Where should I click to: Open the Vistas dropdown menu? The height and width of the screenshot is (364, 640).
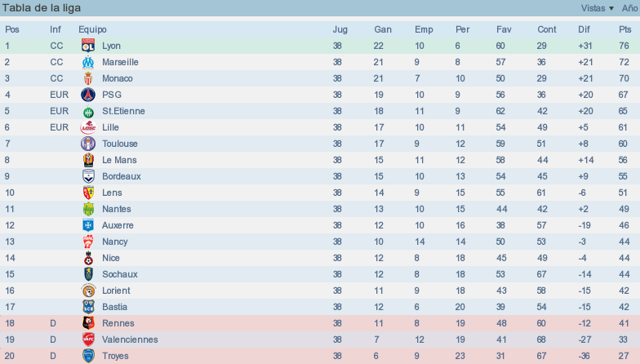pyautogui.click(x=598, y=8)
